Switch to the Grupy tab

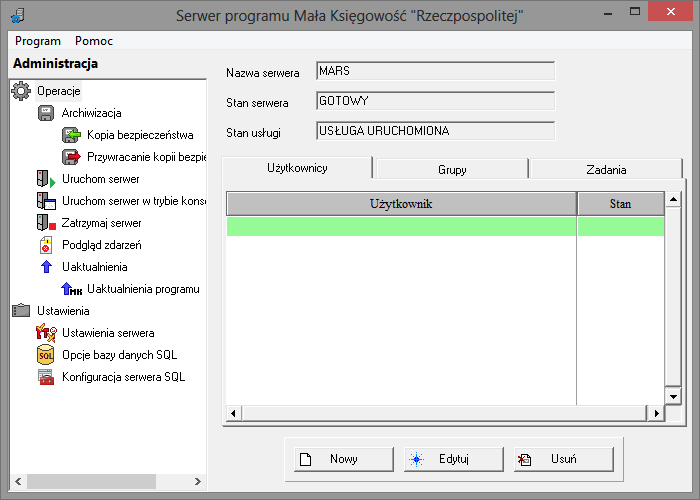(x=452, y=170)
